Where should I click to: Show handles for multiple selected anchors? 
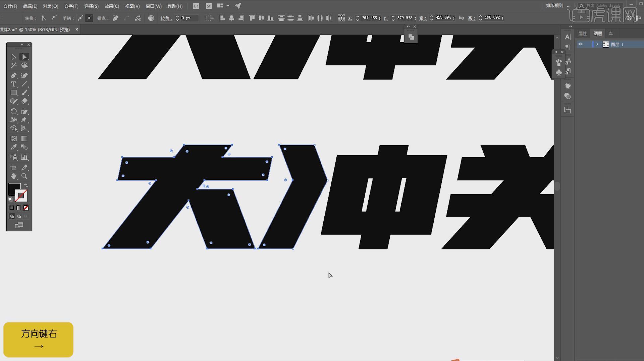(80, 18)
